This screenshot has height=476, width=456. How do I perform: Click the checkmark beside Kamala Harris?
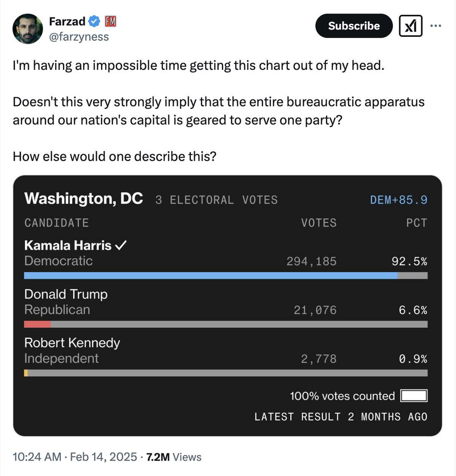(x=120, y=246)
